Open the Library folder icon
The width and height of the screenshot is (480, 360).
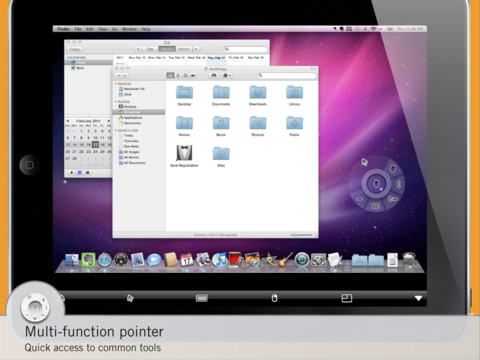[294, 95]
